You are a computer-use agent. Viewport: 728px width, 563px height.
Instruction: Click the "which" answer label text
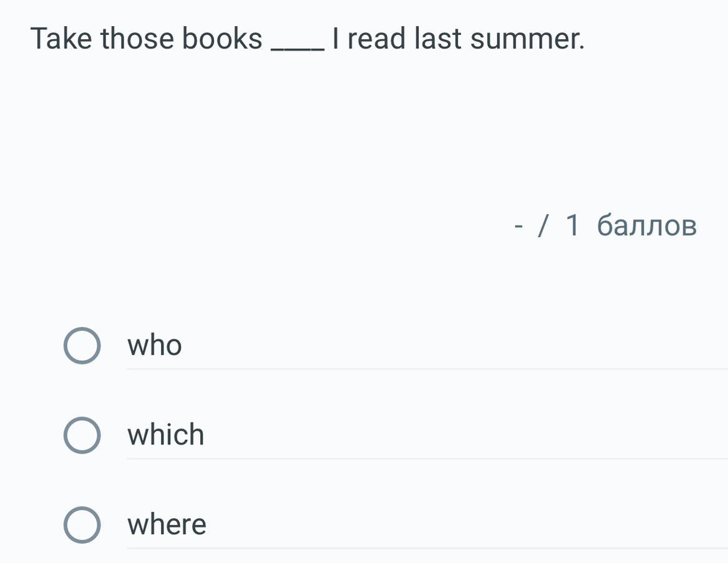click(x=166, y=434)
